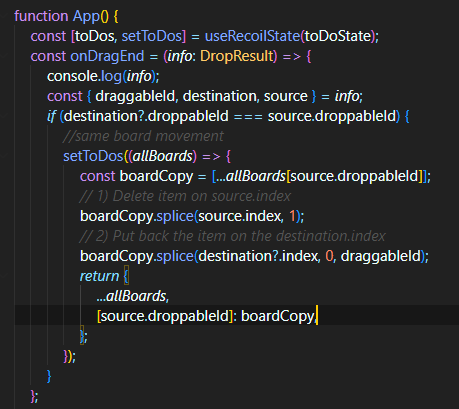Click the 'log' method in console.log
Screen dimensions: 459x409
(x=111, y=77)
